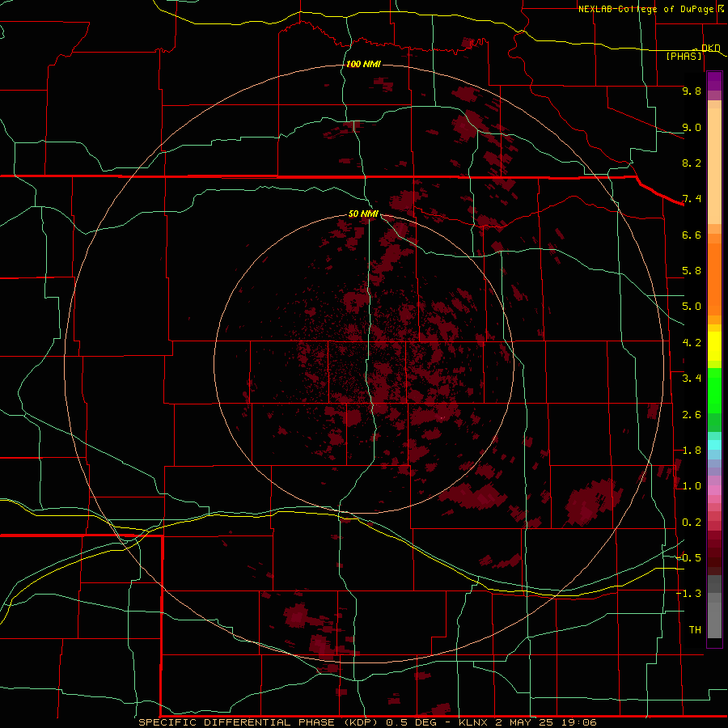Click the -0.5 legend value

[688, 558]
